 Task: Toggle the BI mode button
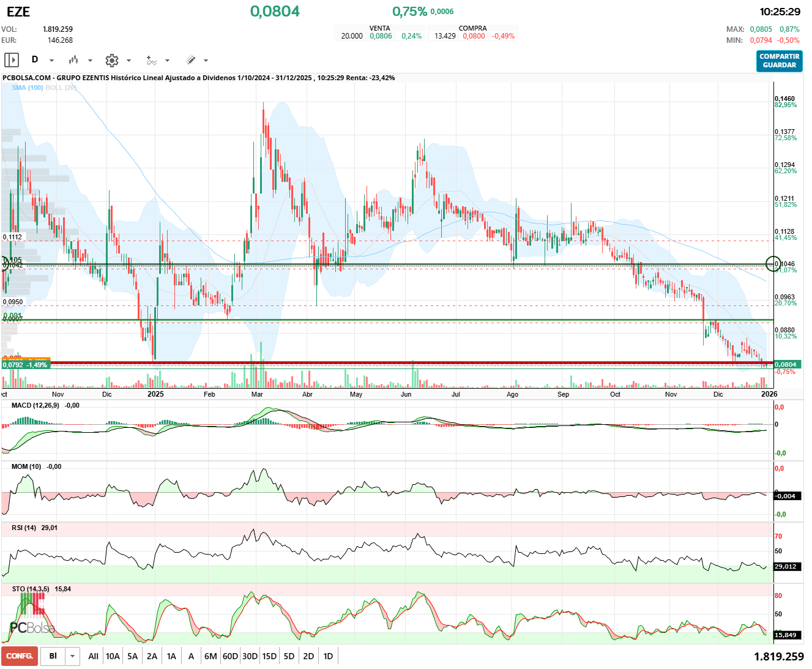point(53,656)
